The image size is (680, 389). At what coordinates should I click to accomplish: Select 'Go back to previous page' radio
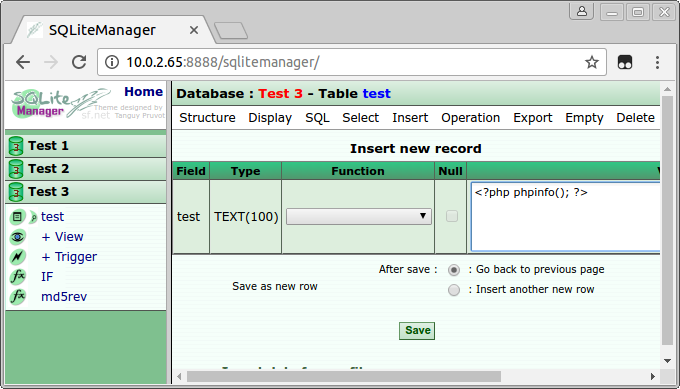(454, 270)
